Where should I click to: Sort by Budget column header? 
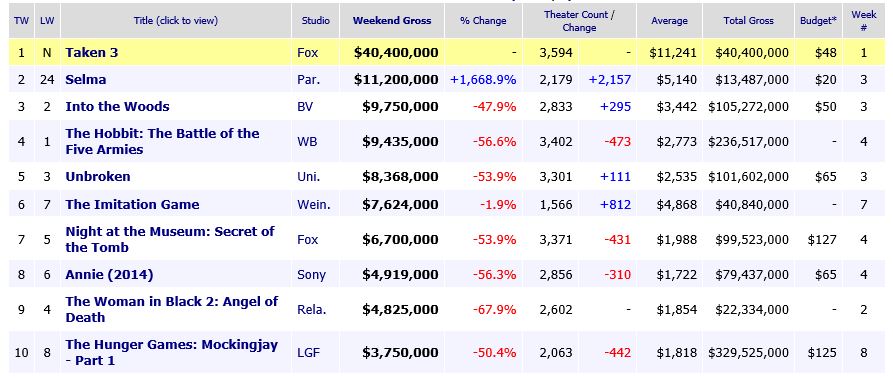(818, 20)
